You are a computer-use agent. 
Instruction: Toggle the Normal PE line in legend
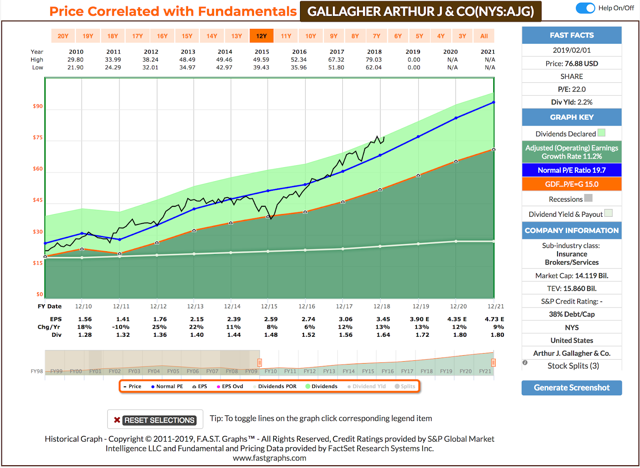pyautogui.click(x=167, y=386)
